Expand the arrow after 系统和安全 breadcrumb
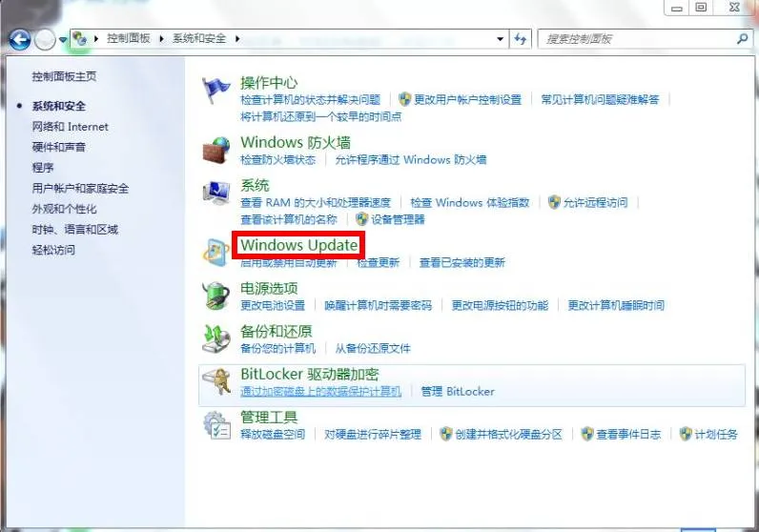 (x=237, y=38)
